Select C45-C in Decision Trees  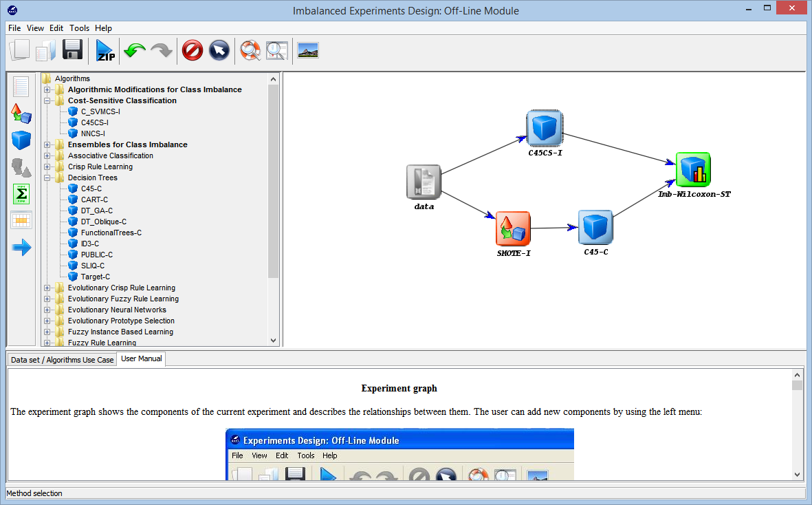pyautogui.click(x=91, y=189)
